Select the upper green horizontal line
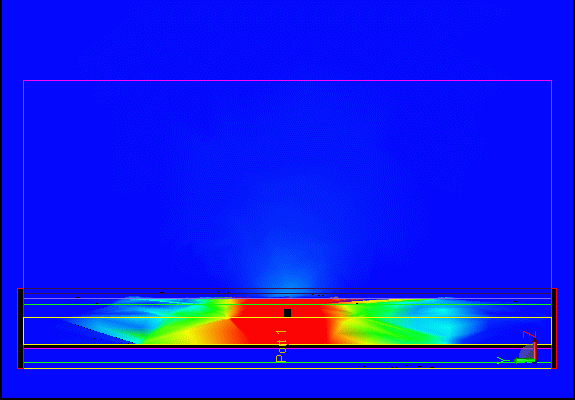The image size is (575, 400). (288, 304)
